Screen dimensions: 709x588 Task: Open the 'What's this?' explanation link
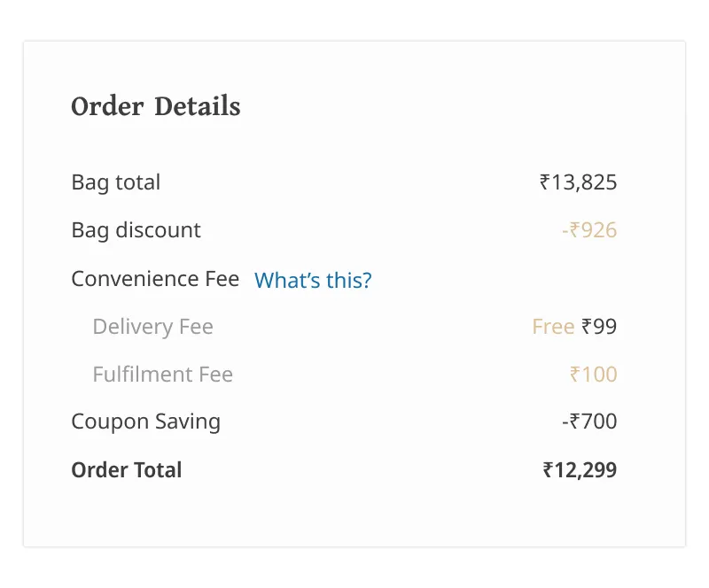coord(312,280)
